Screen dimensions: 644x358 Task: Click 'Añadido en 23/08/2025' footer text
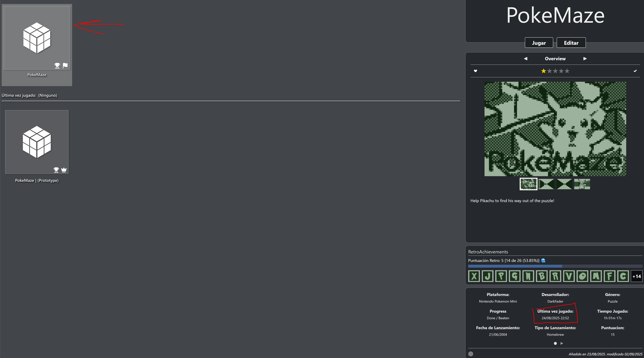click(605, 354)
